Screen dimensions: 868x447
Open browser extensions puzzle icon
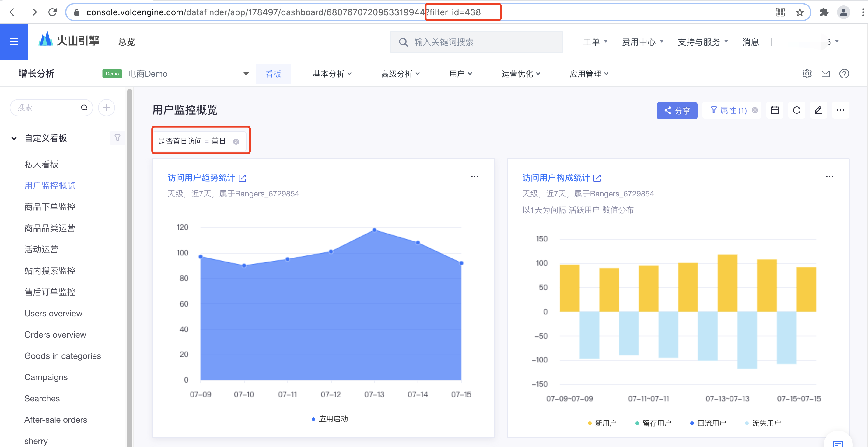click(824, 12)
